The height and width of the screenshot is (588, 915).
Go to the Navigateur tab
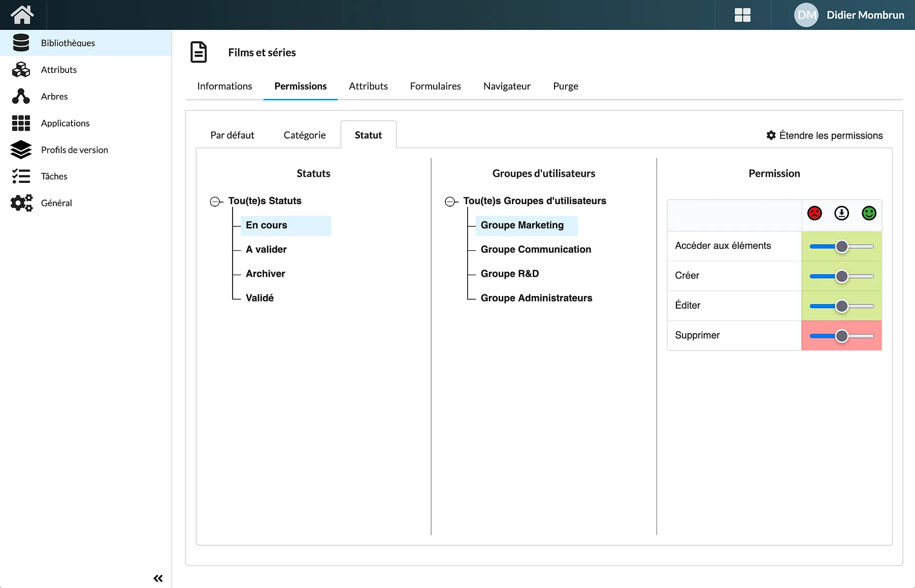point(507,86)
